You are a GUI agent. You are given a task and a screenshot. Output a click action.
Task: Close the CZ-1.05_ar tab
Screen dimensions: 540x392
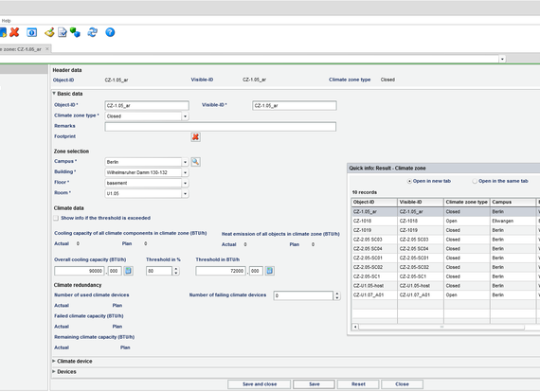(47, 49)
